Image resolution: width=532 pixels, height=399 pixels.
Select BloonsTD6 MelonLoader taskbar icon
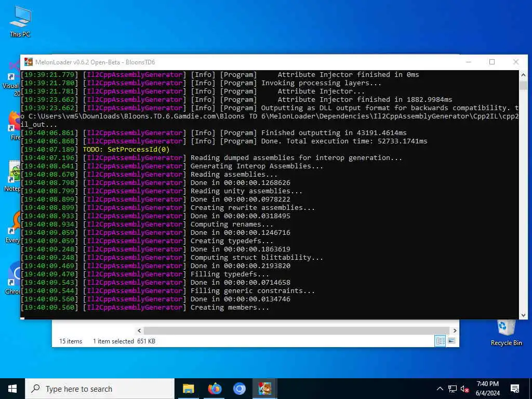pyautogui.click(x=264, y=389)
